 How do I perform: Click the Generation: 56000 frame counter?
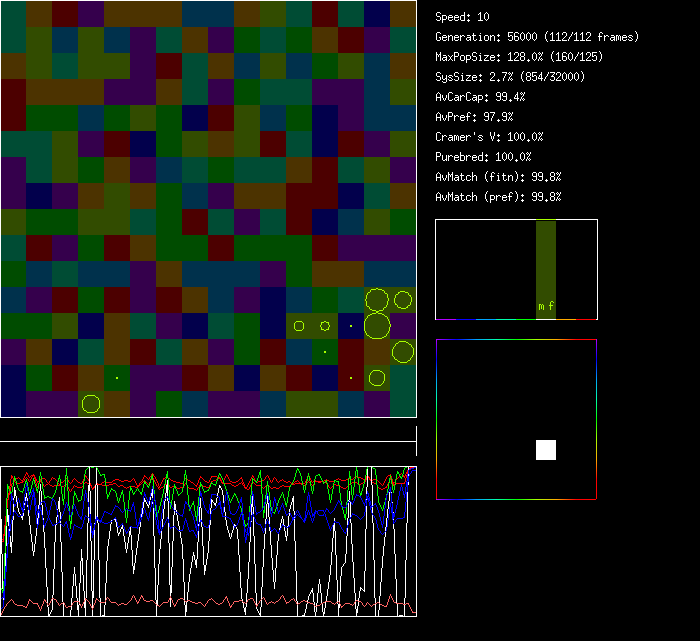coord(537,37)
